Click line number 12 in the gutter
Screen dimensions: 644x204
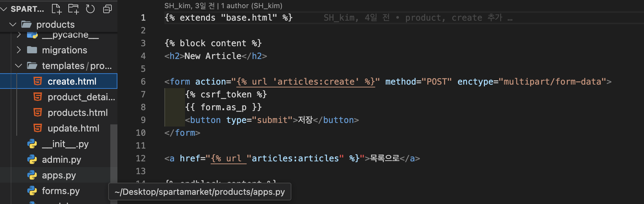point(141,159)
